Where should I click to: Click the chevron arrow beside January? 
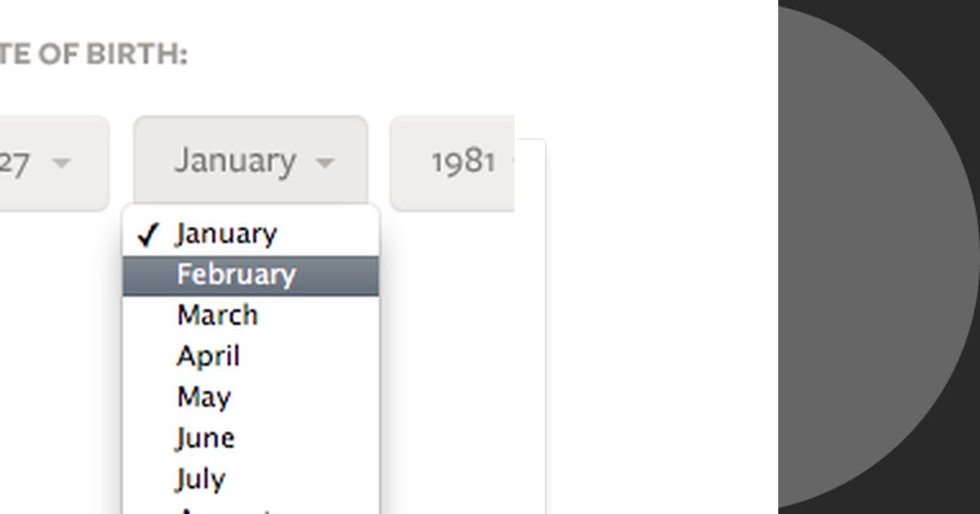tap(325, 163)
